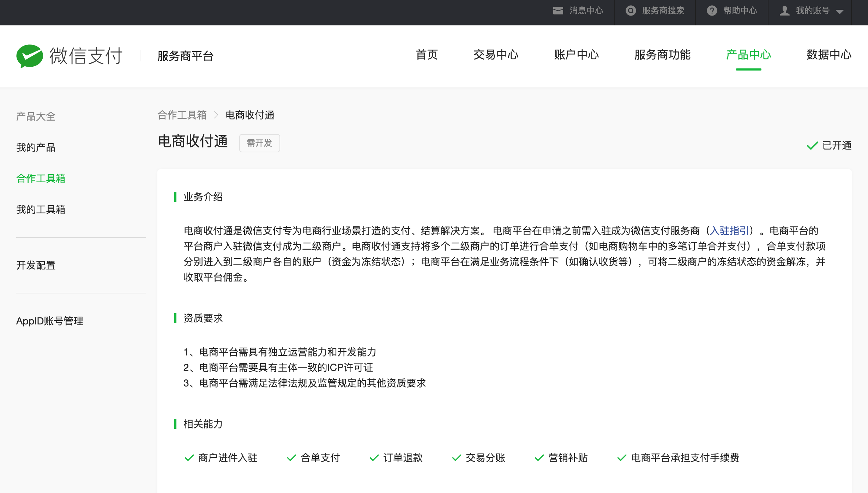The image size is (868, 493).
Task: Open the 产品中心 navigation tab
Action: [748, 55]
